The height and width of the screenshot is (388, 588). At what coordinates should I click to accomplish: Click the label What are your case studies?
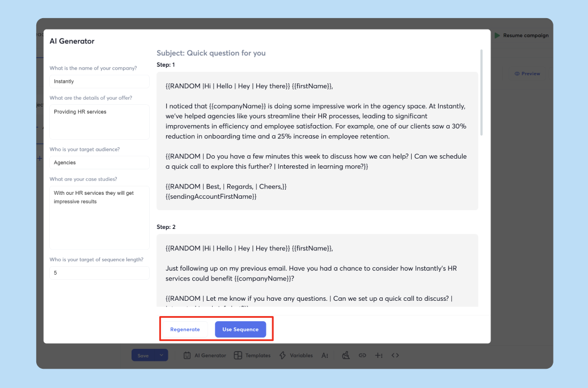(x=83, y=179)
